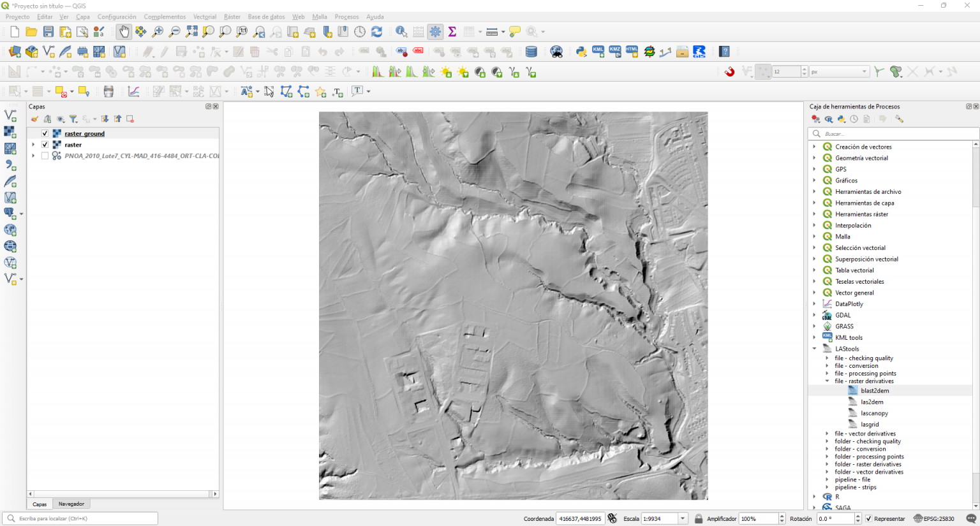980x526 pixels.
Task: Open the Escala dropdown in status bar
Action: pos(683,518)
